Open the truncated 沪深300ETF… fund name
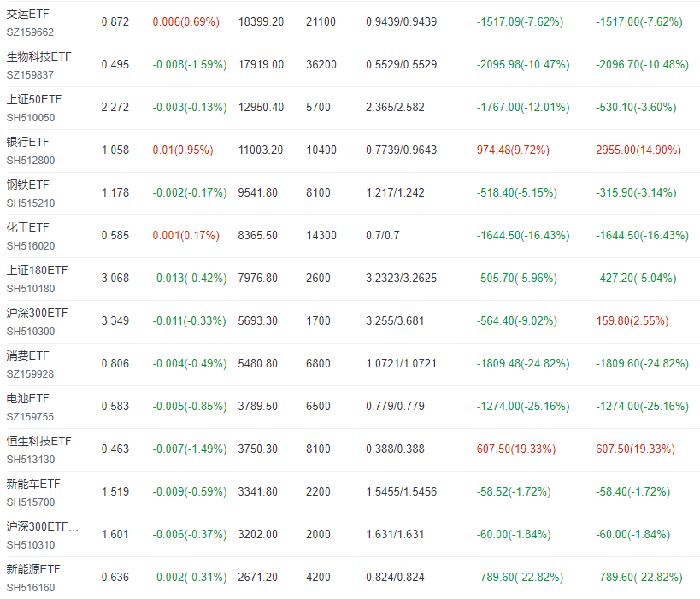This screenshot has height=599, width=700. pos(43,527)
